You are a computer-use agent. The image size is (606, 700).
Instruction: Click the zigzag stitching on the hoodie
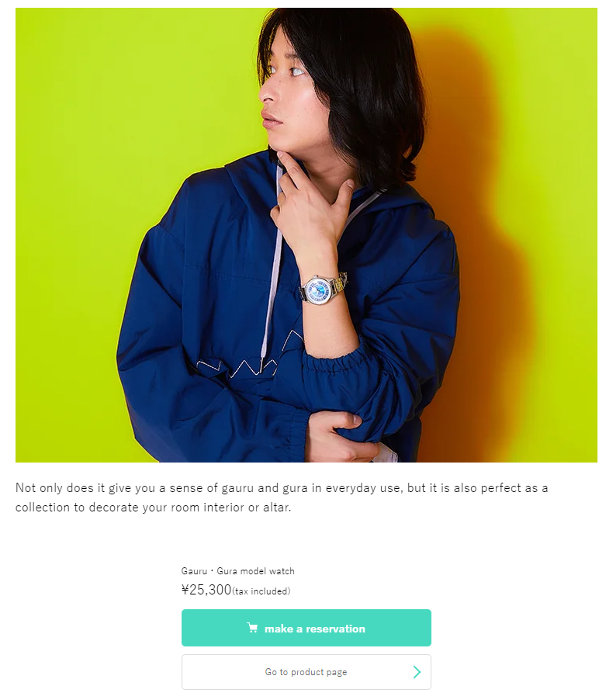tap(250, 362)
